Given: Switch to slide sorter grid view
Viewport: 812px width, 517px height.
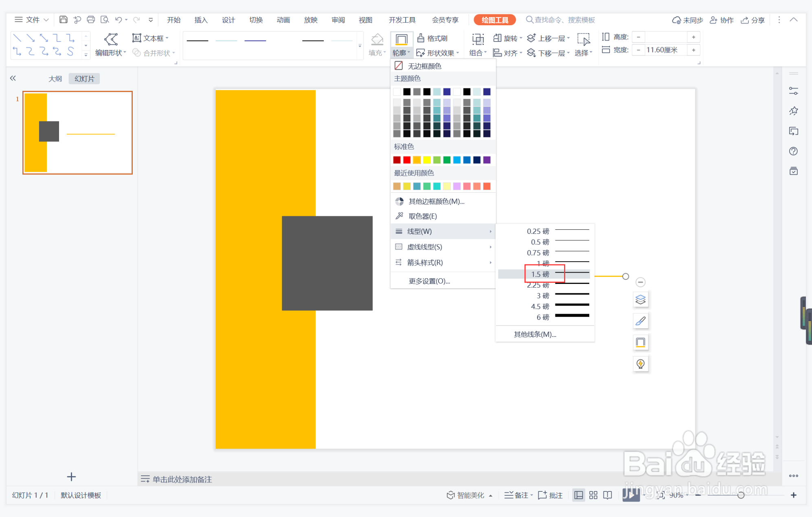Looking at the screenshot, I should [593, 495].
